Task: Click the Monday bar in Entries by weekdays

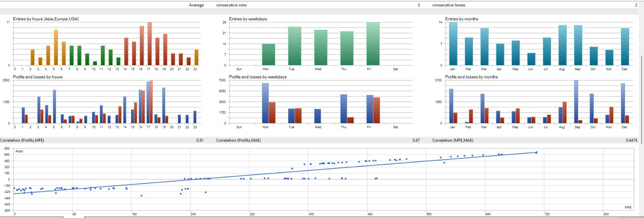Action: pyautogui.click(x=268, y=54)
